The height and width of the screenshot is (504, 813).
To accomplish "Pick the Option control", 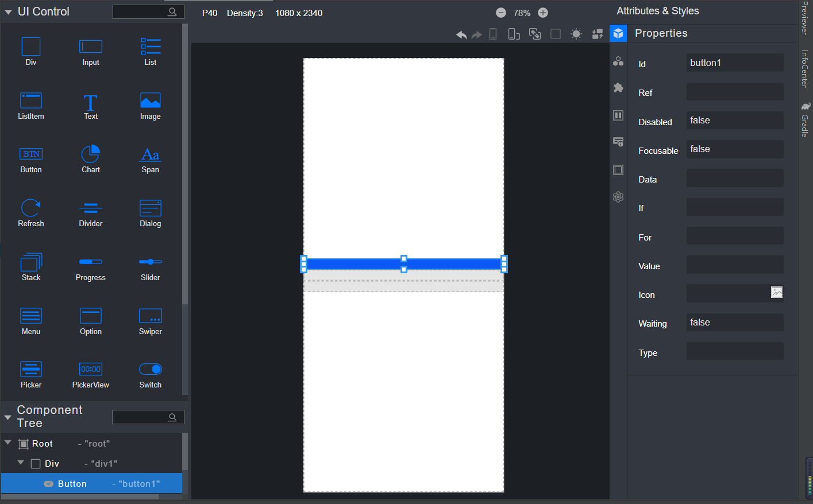I will click(91, 321).
